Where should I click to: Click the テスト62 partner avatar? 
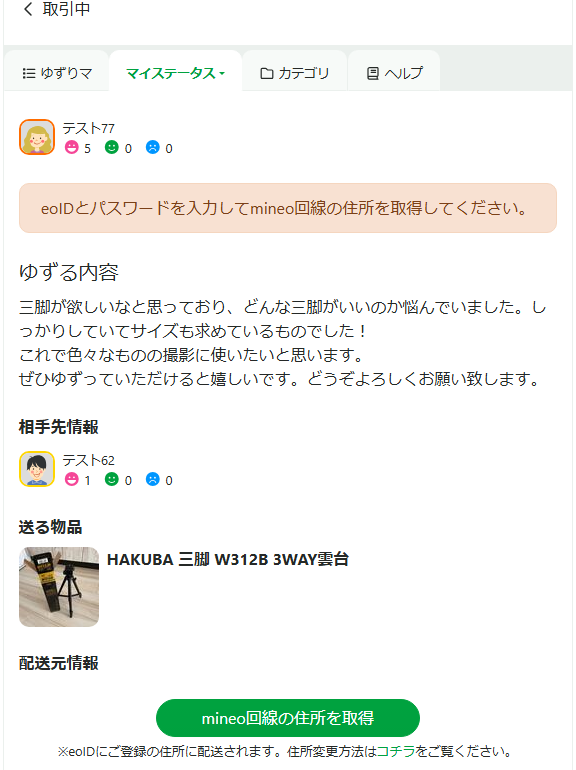[37, 469]
